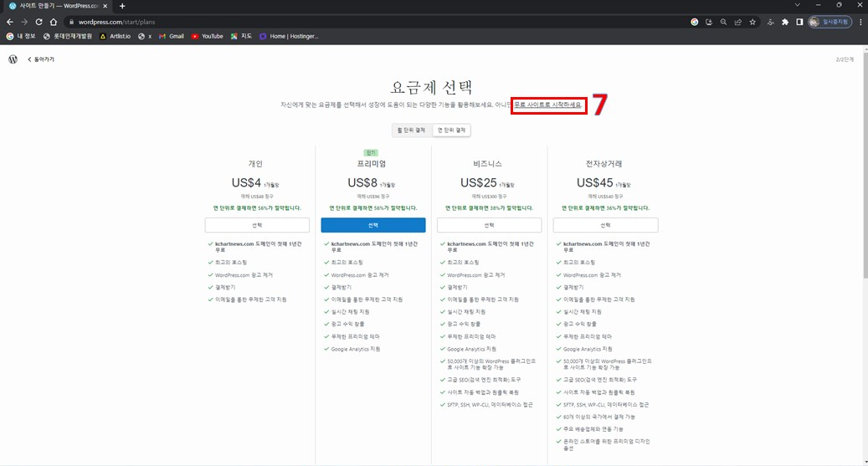
Task: Click the 프리미엄 plan title
Action: (372, 164)
